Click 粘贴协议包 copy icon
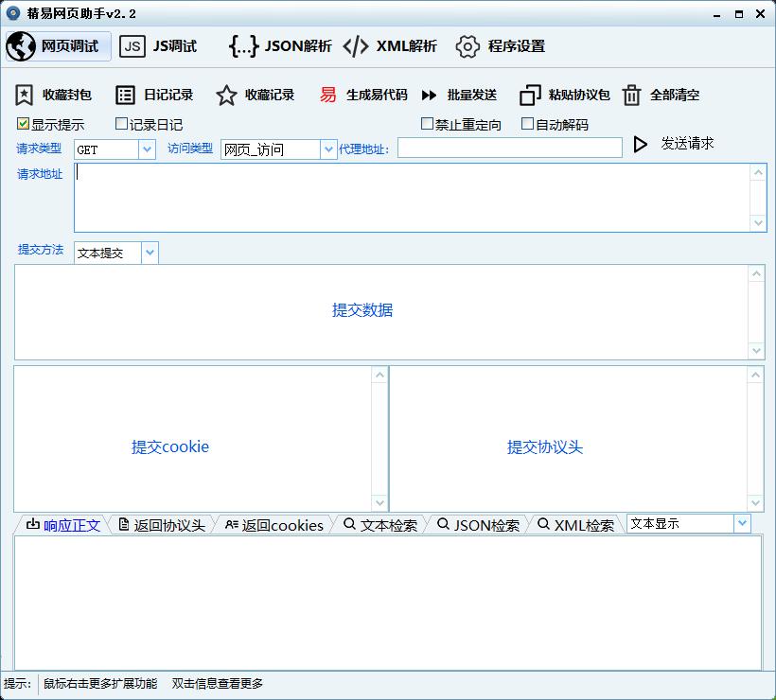776x700 pixels. click(x=530, y=95)
